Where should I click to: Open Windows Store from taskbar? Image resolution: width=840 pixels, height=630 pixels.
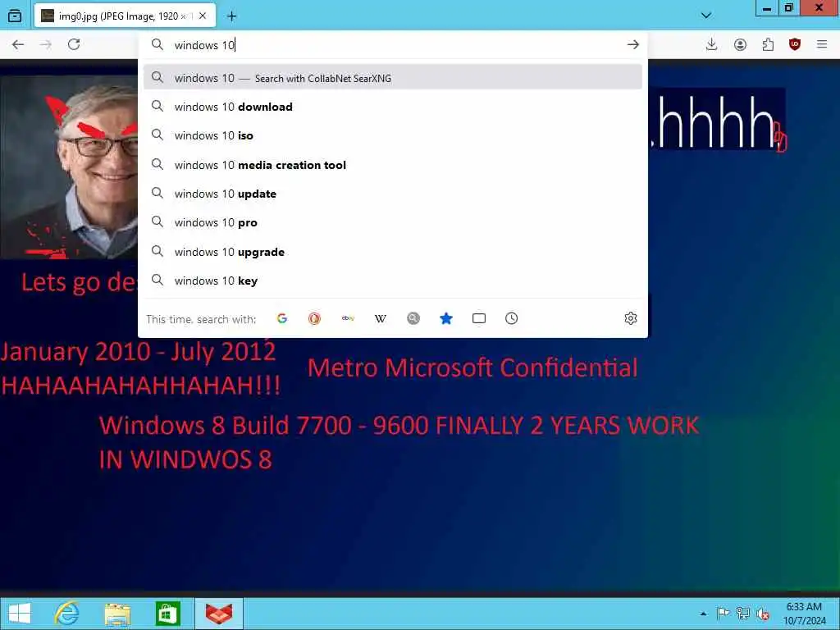(x=167, y=614)
